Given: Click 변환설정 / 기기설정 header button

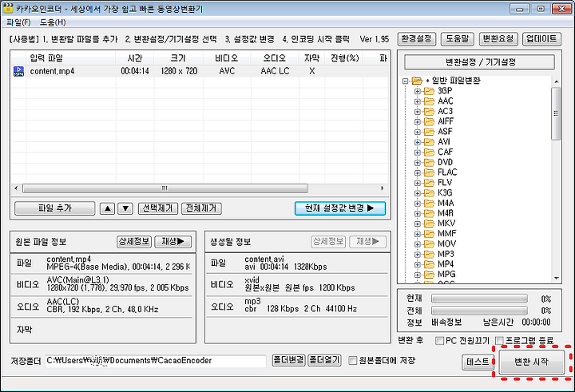Looking at the screenshot, I should pos(479,62).
